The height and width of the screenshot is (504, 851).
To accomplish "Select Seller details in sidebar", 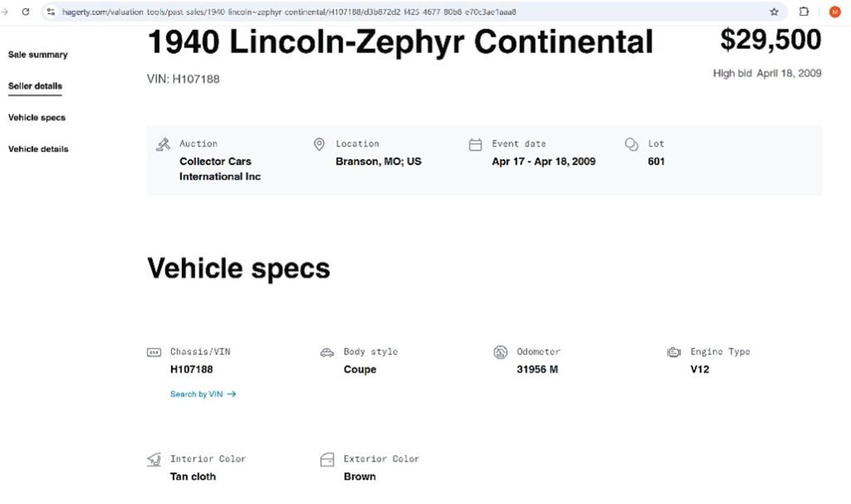I will coord(35,86).
